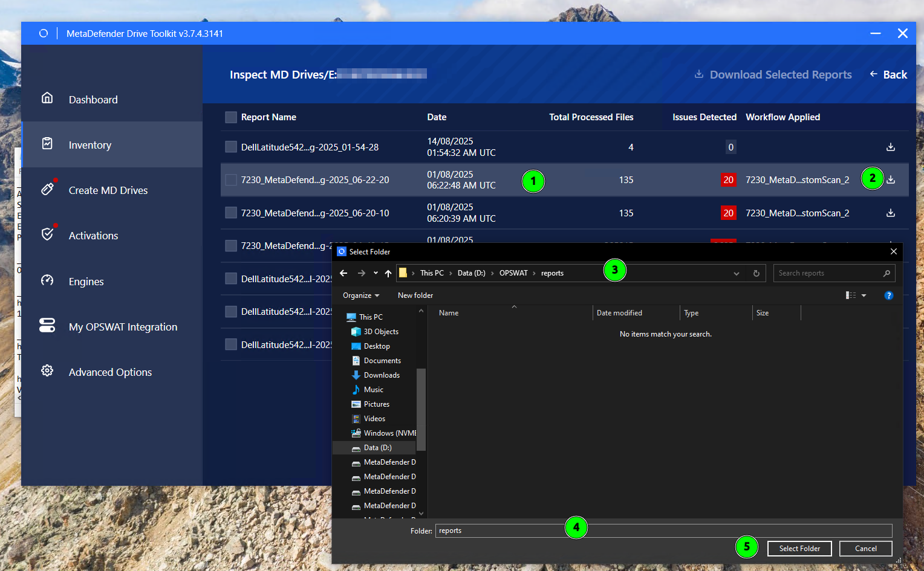Screen dimensions: 924x571
Task: Open My OPSWAT Integration in the sidebar
Action: (123, 327)
